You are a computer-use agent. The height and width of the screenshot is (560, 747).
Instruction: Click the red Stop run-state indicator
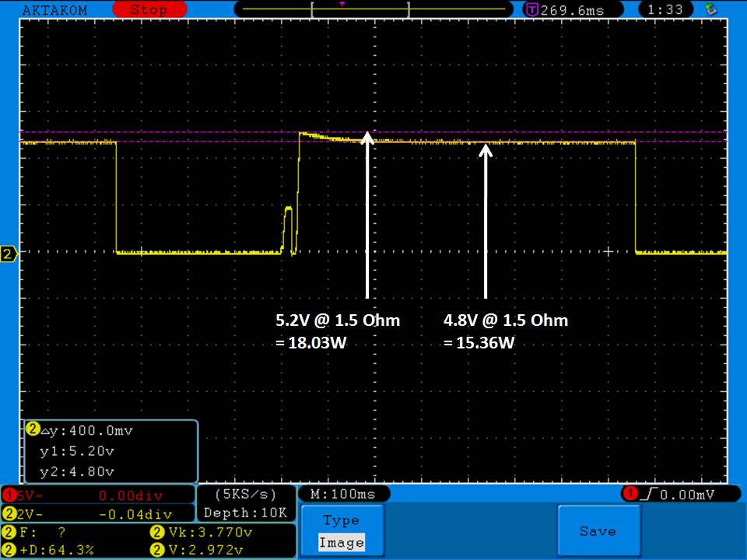pos(148,10)
